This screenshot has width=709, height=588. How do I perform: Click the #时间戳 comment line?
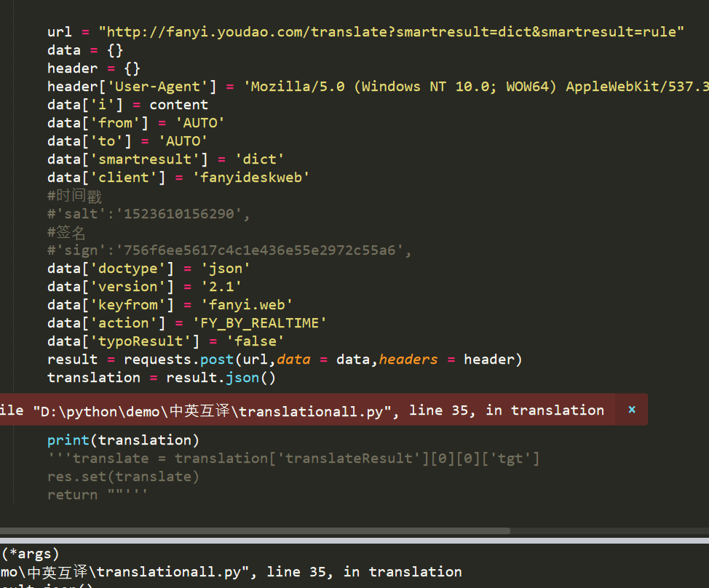tap(74, 196)
